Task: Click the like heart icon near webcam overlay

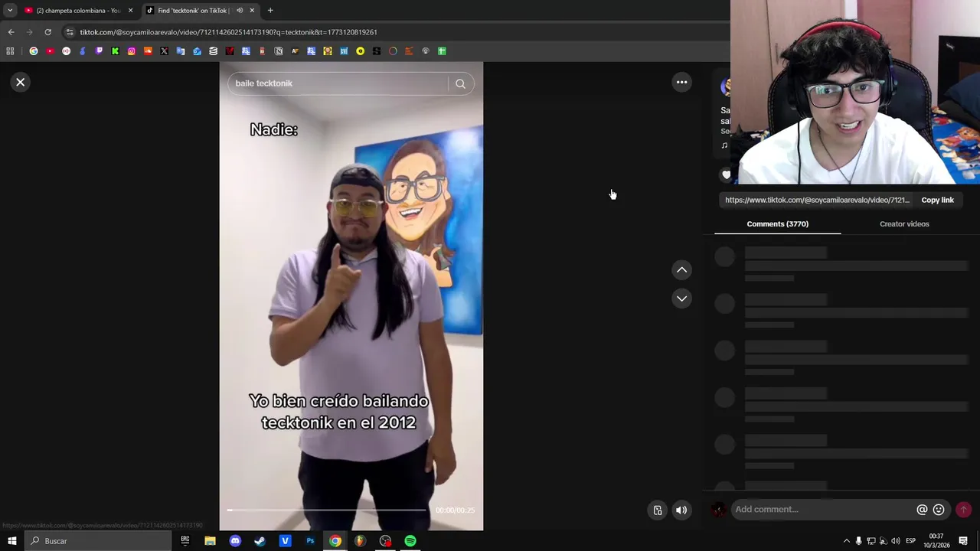Action: (727, 175)
